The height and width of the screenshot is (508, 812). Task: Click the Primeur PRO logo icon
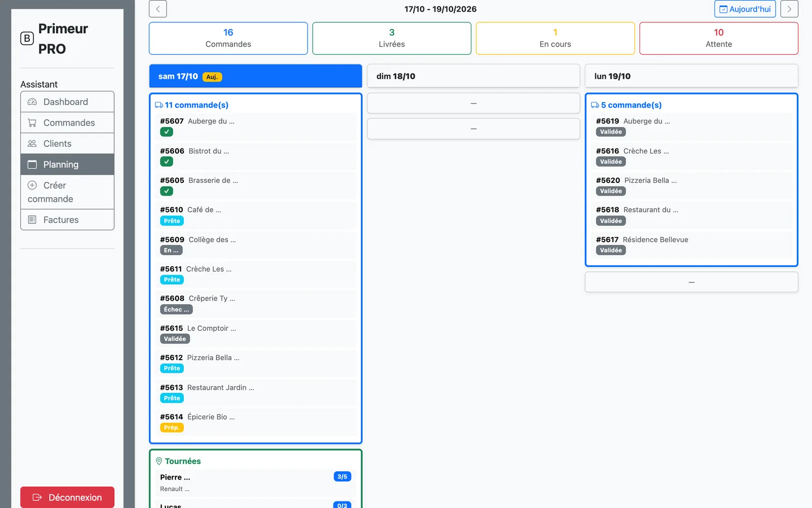pyautogui.click(x=27, y=39)
